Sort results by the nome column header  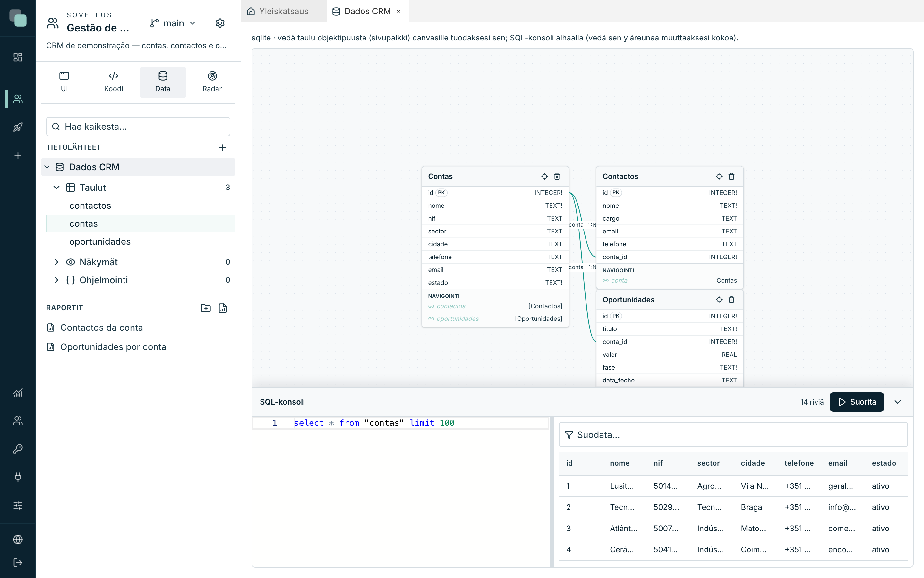(x=619, y=463)
